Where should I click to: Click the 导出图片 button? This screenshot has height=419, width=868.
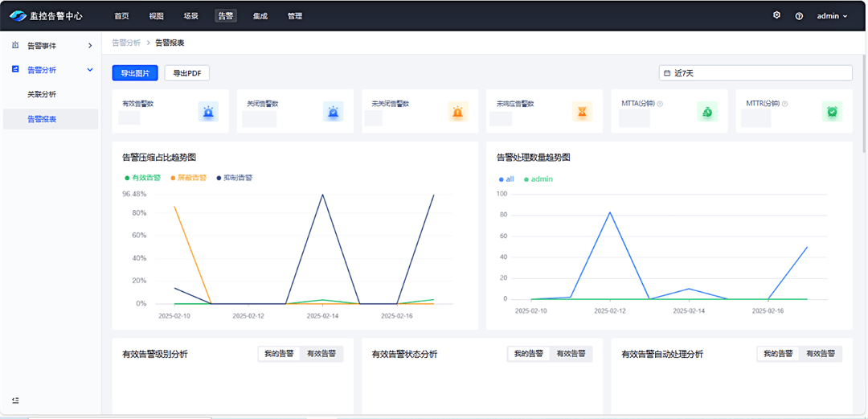click(135, 73)
